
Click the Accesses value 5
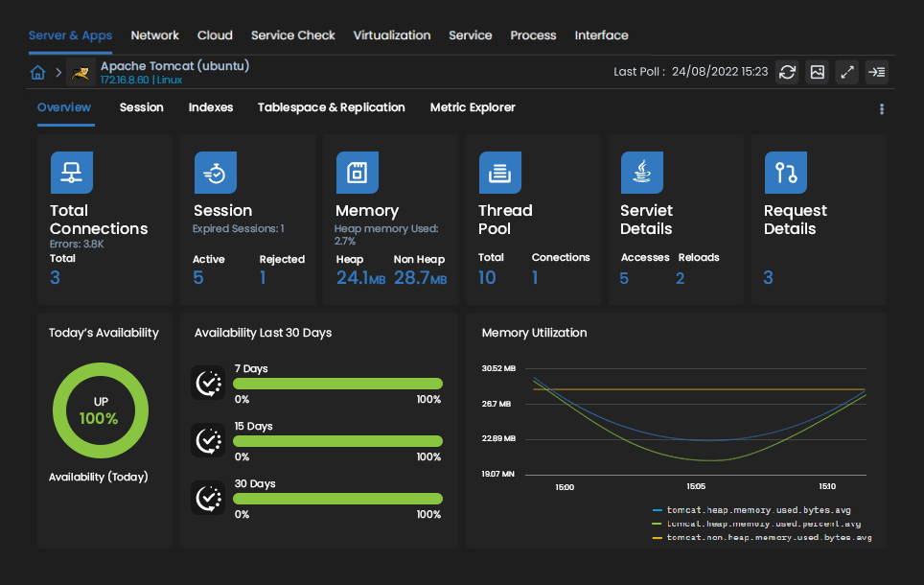point(624,278)
